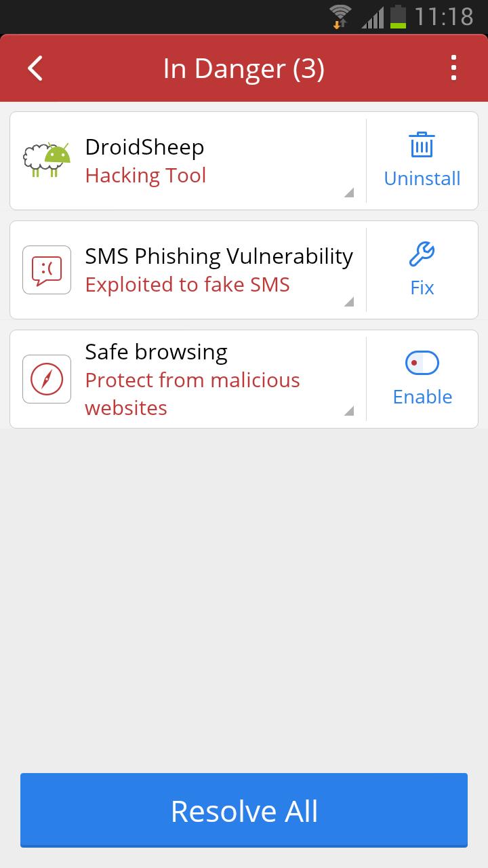Tap the Enable label for Safe browsing
The height and width of the screenshot is (868, 488).
pos(422,397)
